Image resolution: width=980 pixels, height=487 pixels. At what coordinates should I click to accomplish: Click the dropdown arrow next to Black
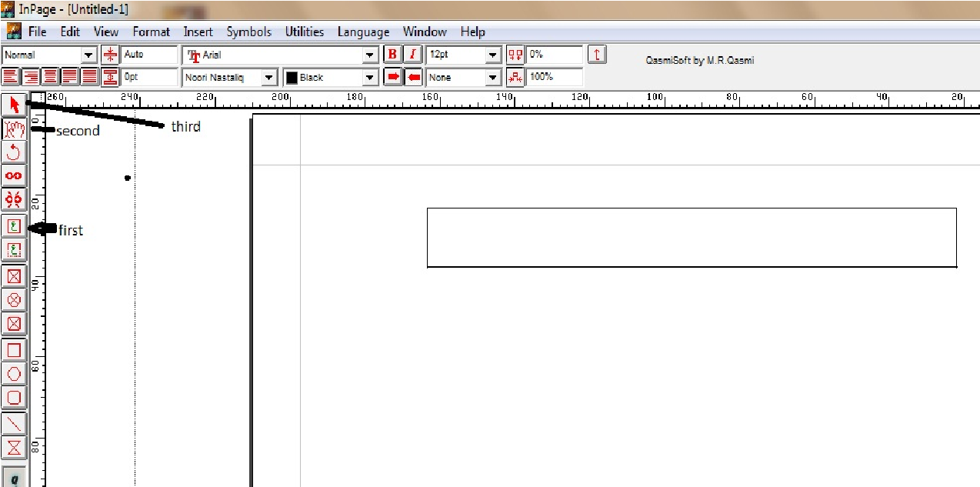(371, 77)
